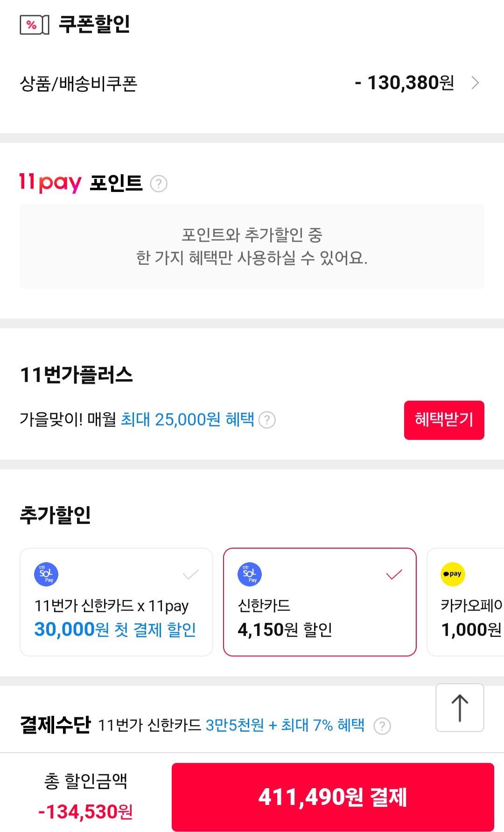
Task: Tap the 총 할인금액 summary
Action: pos(85,796)
